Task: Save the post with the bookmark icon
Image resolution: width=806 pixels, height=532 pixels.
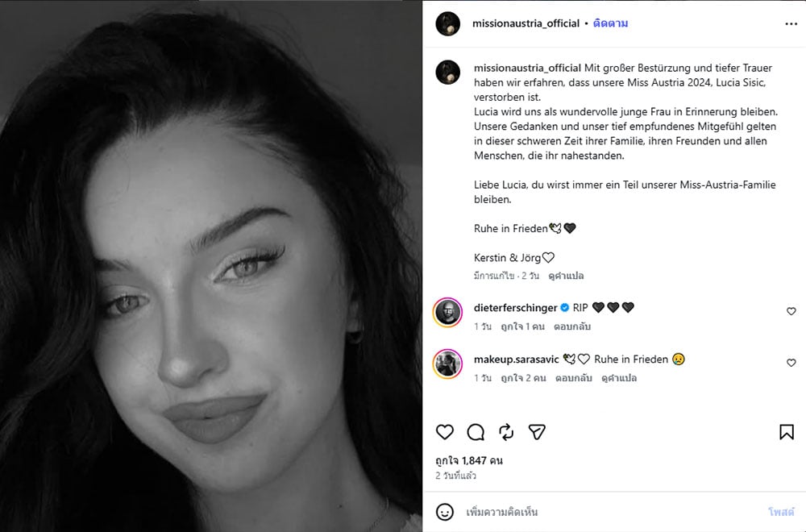Action: 787,432
